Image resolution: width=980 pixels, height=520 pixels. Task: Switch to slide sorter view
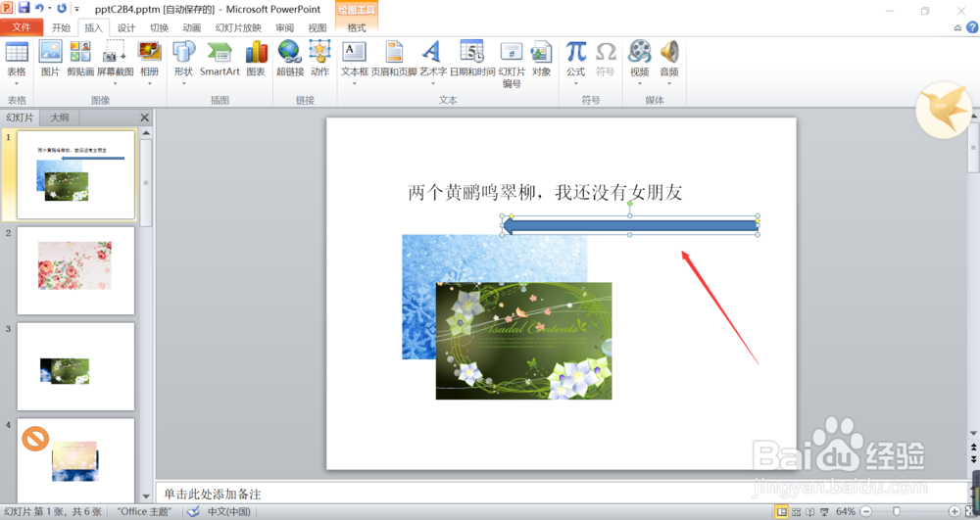pyautogui.click(x=796, y=511)
